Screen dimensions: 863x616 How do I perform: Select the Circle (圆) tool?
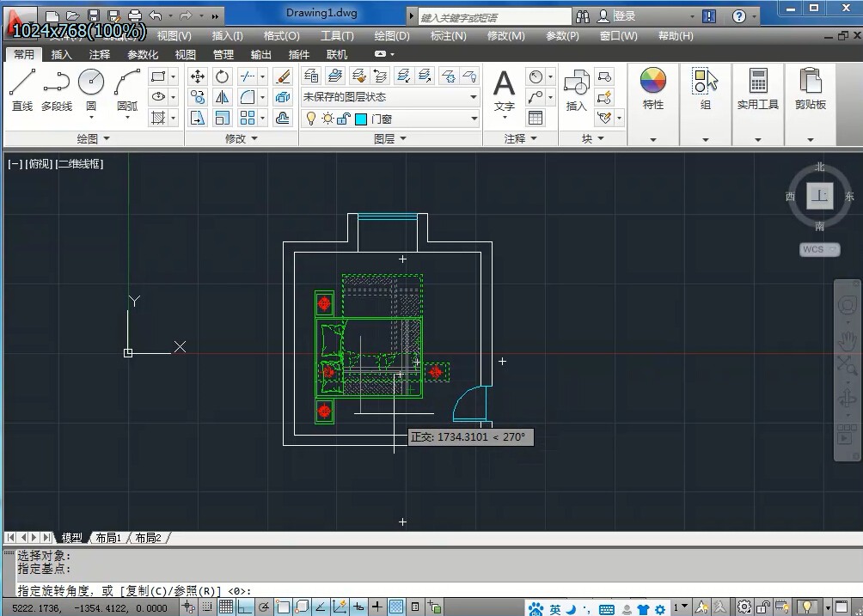click(x=91, y=90)
